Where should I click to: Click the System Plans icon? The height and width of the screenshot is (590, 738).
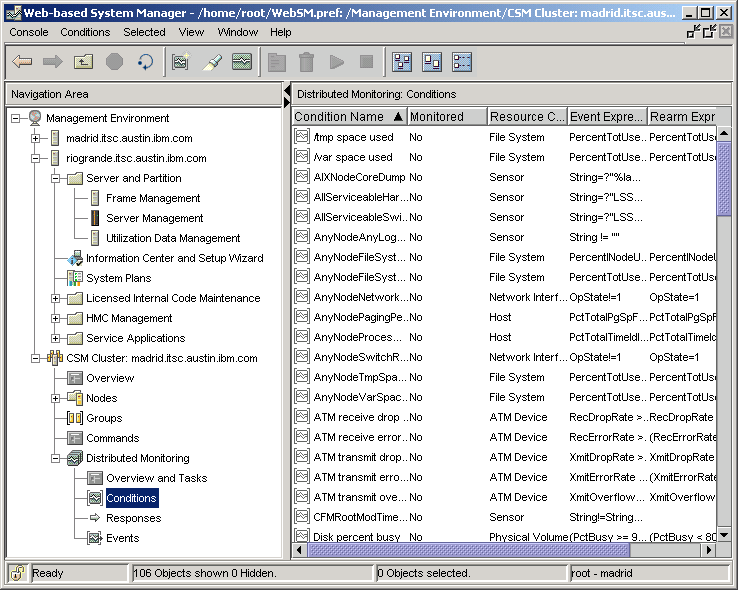(x=75, y=278)
